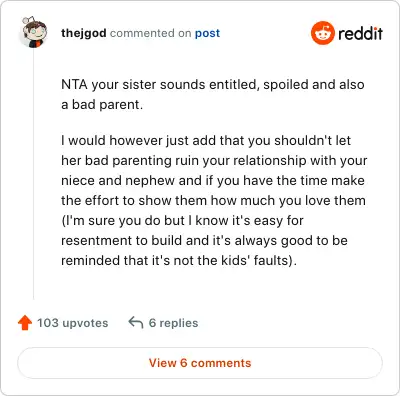Open the Reddit snoo logo icon
The height and width of the screenshot is (396, 400).
[322, 33]
